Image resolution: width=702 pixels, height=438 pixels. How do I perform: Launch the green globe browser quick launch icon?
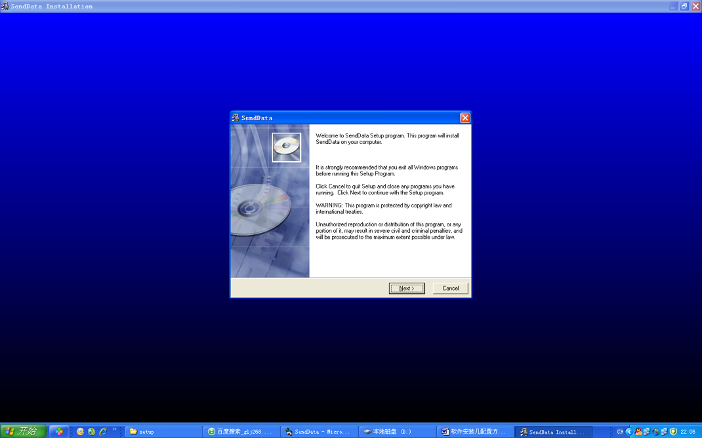(x=91, y=432)
